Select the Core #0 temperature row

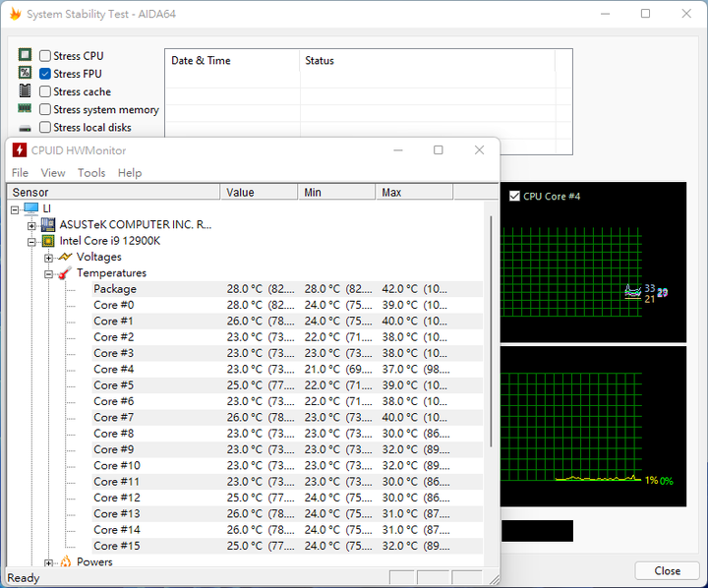point(287,305)
